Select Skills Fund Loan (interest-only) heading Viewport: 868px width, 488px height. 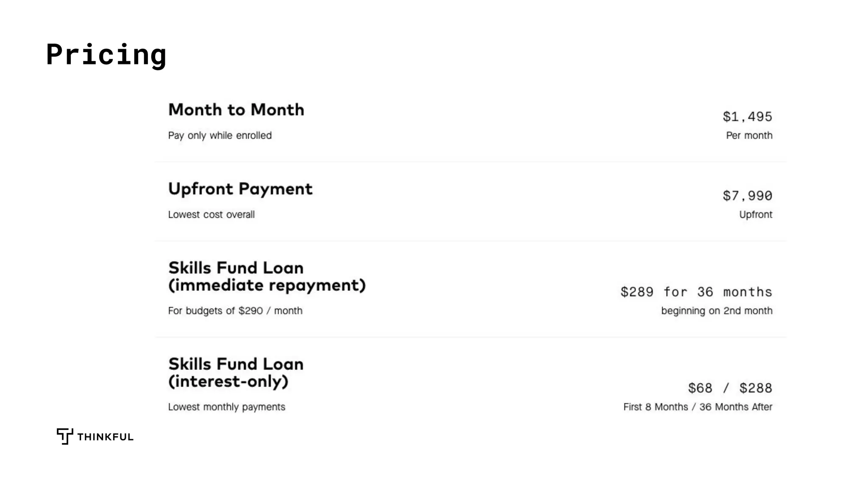click(x=236, y=373)
